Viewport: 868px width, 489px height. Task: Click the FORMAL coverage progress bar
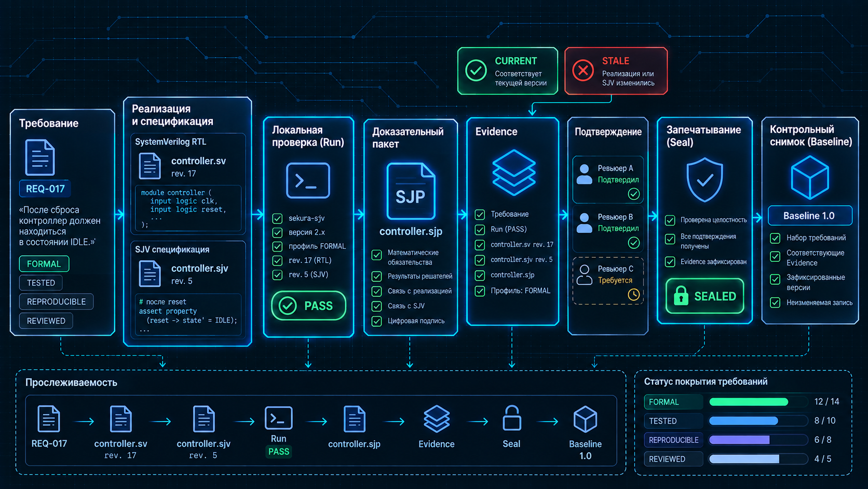pyautogui.click(x=758, y=402)
